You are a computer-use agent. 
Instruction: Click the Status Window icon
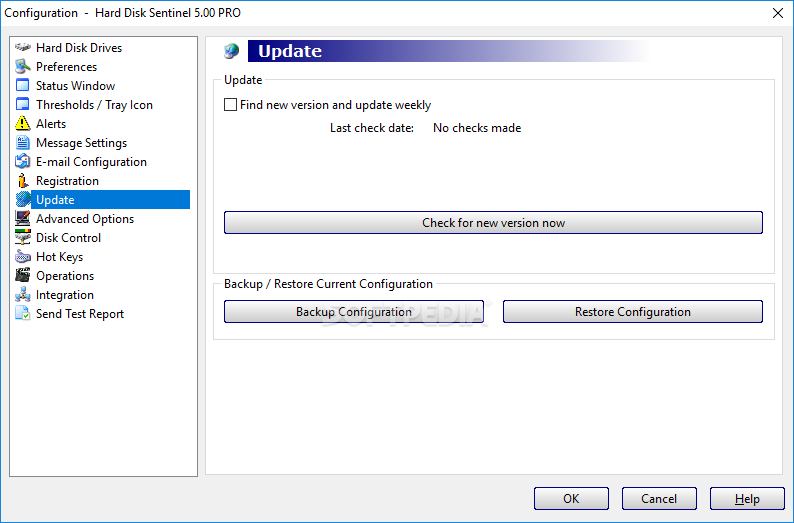pyautogui.click(x=22, y=86)
